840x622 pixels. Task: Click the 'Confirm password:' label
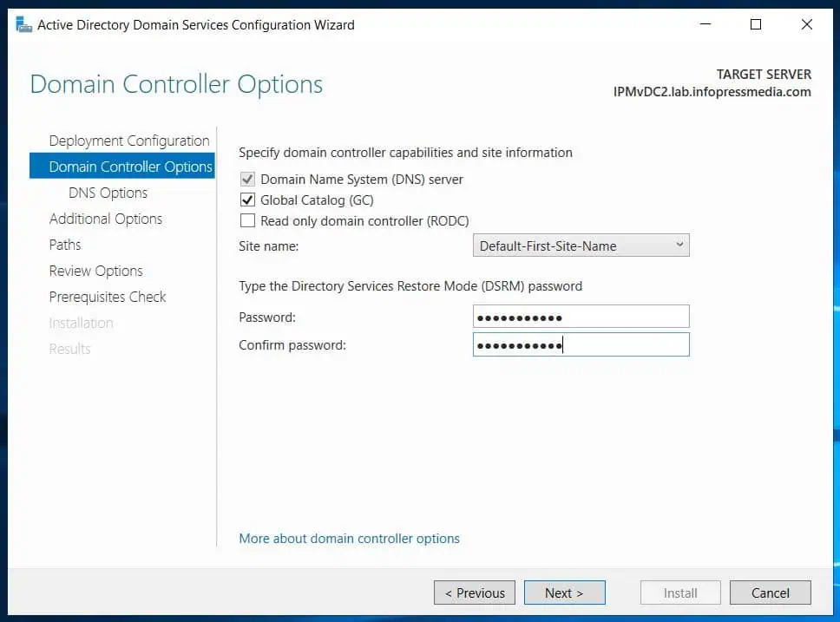pos(292,345)
